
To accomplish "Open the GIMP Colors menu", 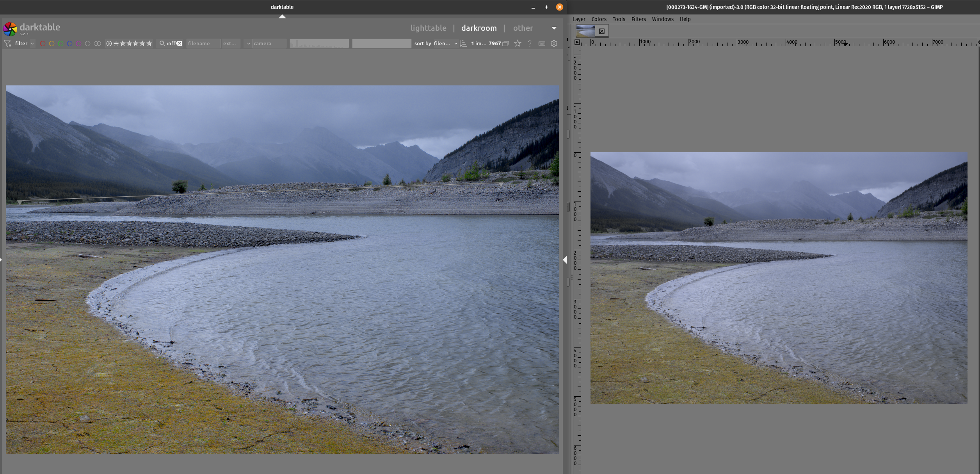I will click(599, 19).
